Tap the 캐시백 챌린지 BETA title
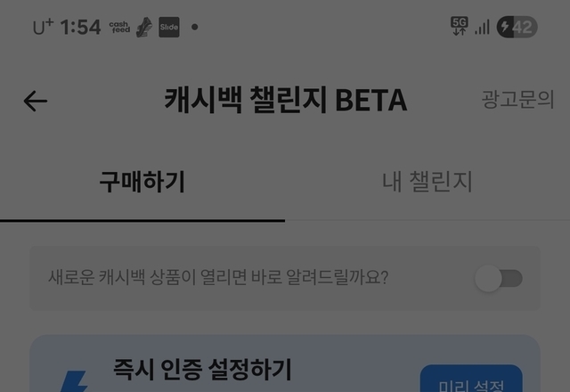 point(285,100)
